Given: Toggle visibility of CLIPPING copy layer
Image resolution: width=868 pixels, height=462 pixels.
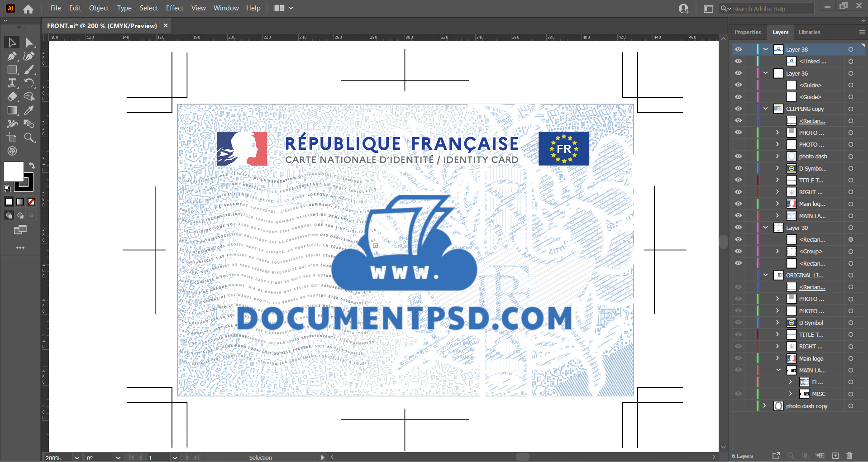Looking at the screenshot, I should pos(738,109).
